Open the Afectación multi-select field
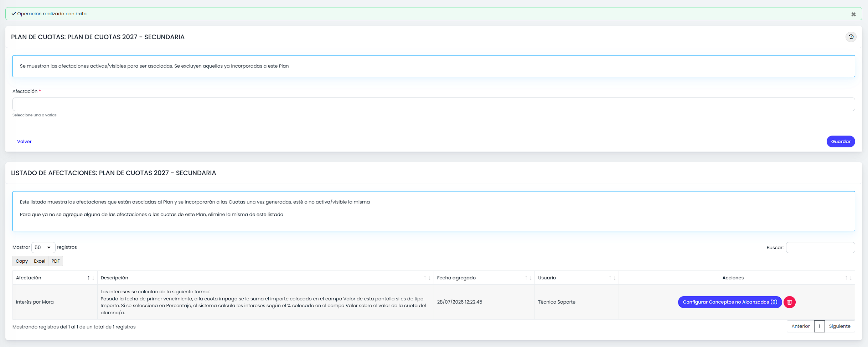The width and height of the screenshot is (868, 347). coord(434,104)
